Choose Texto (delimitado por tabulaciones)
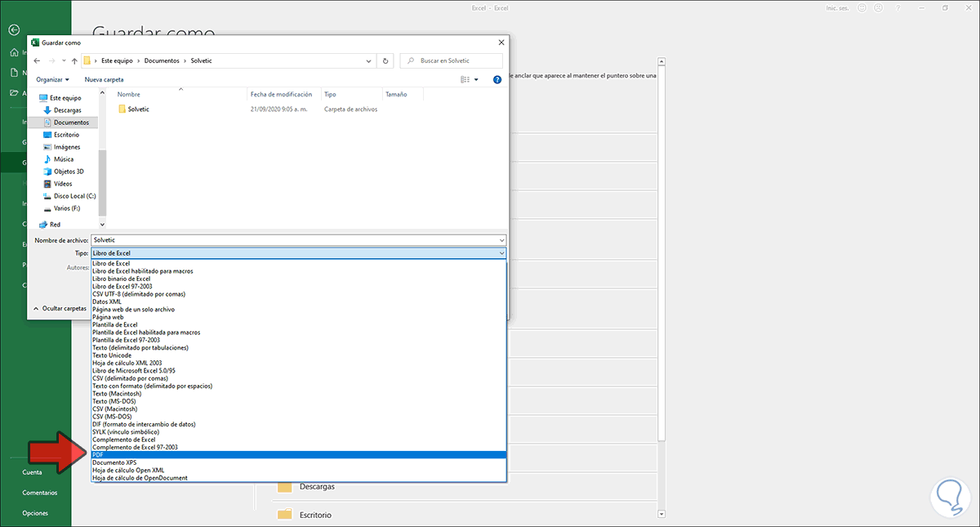 coord(299,347)
